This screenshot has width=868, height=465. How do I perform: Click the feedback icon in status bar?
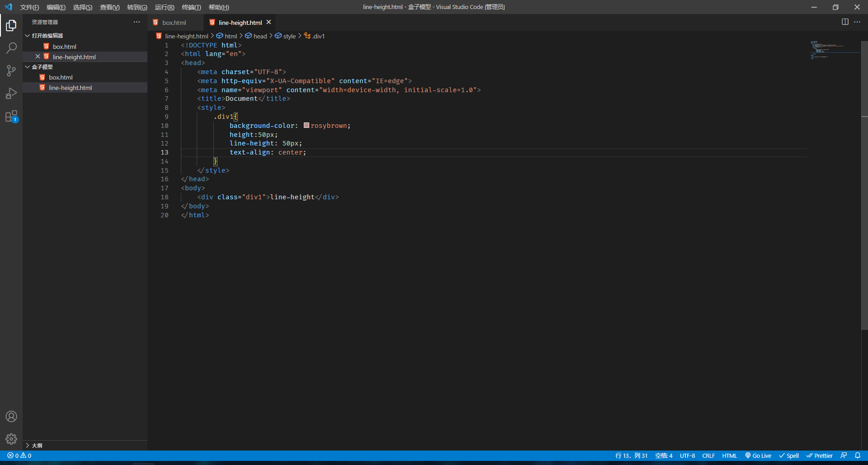coord(844,456)
